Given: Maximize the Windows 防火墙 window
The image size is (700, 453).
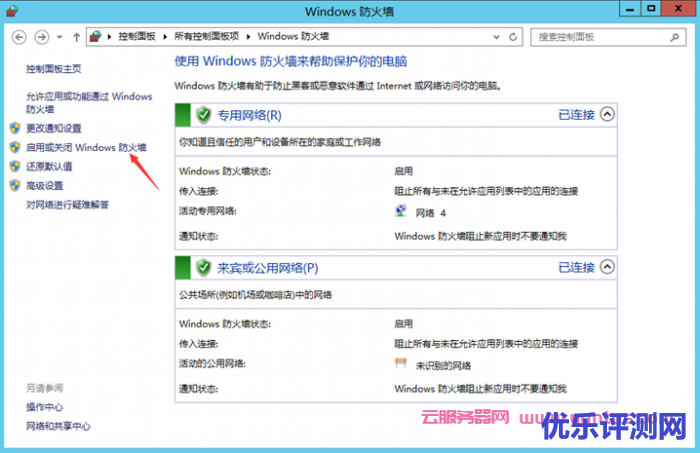Looking at the screenshot, I should 651,9.
